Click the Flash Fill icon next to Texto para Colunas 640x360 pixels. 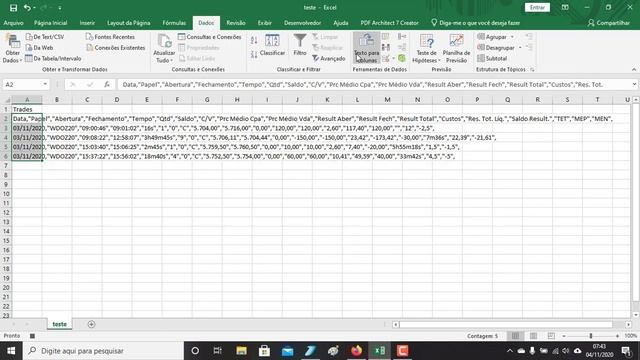coord(385,37)
